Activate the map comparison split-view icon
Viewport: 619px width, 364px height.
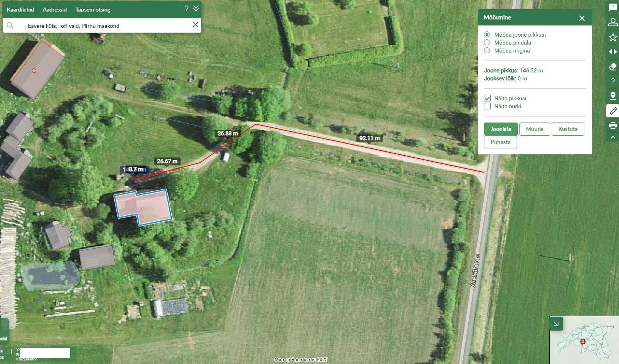[x=613, y=52]
